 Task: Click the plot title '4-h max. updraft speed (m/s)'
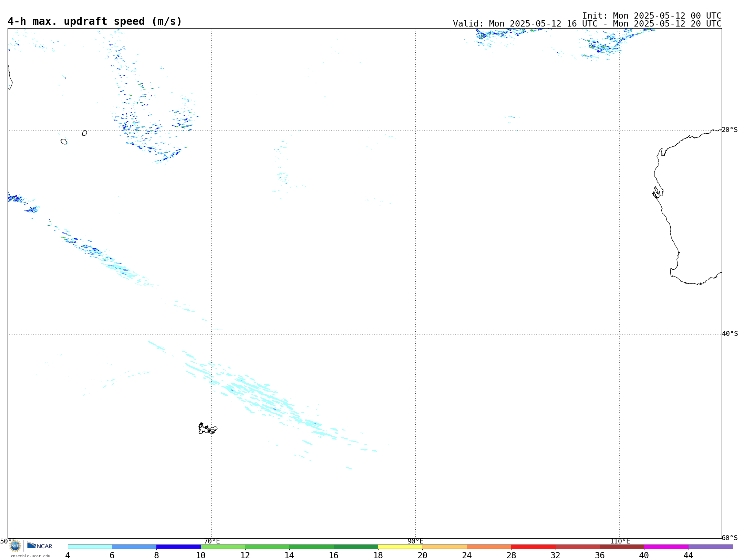point(95,21)
